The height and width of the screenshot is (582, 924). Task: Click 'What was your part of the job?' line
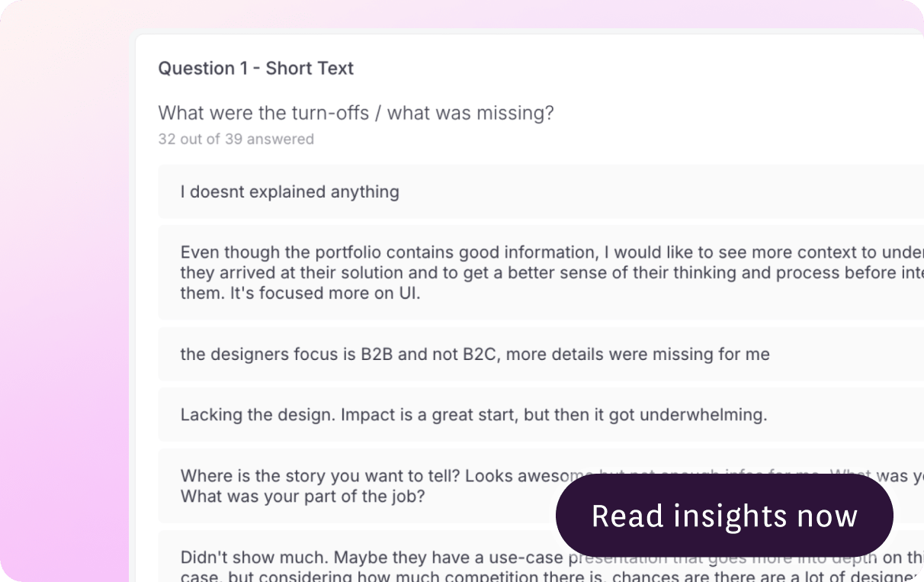(x=303, y=496)
